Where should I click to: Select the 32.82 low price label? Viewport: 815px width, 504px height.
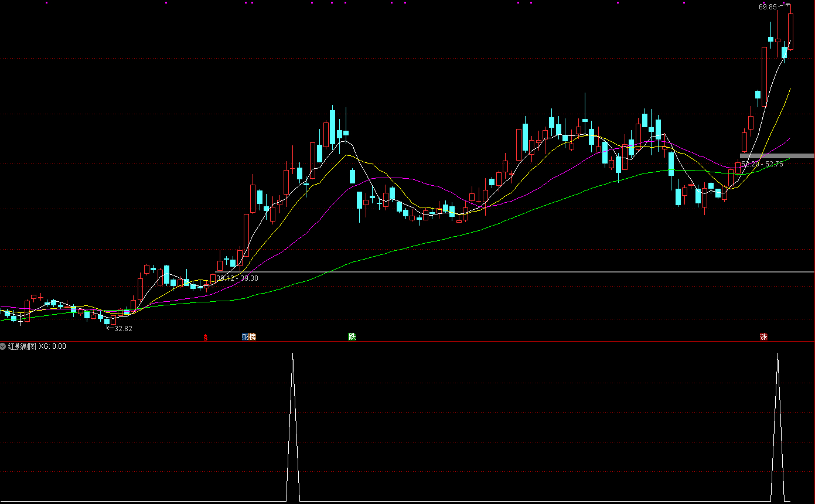[123, 329]
